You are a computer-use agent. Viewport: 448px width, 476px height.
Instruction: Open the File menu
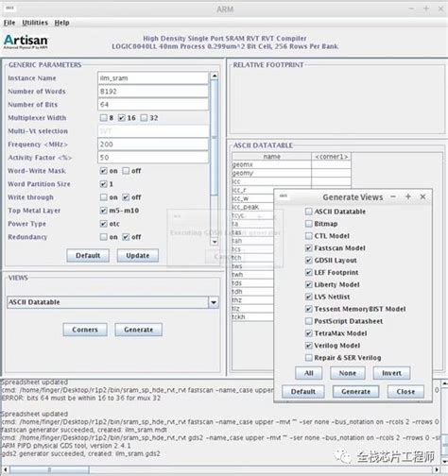9,23
